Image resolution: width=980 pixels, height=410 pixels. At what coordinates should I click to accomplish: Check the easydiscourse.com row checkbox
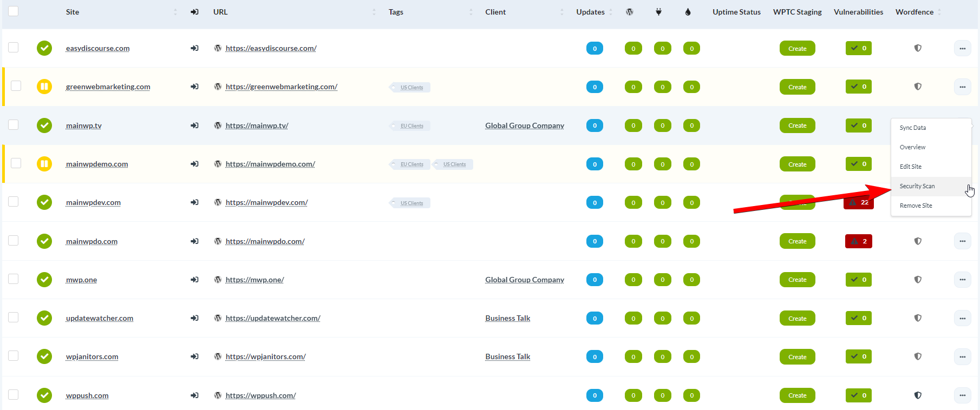pos(14,48)
